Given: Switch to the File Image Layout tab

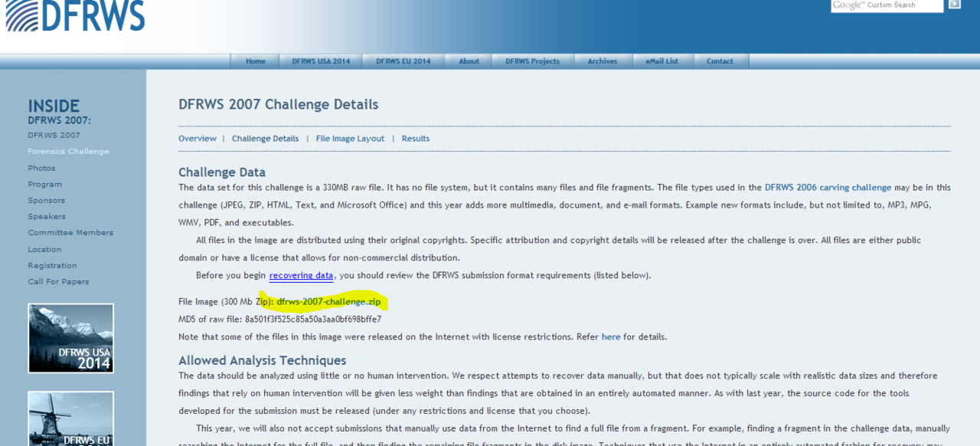Looking at the screenshot, I should coord(350,139).
